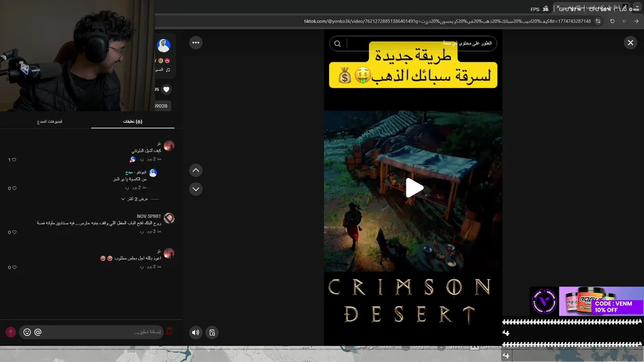Open avatar of the first commenter
This screenshot has width=644, height=362.
pyautogui.click(x=169, y=146)
